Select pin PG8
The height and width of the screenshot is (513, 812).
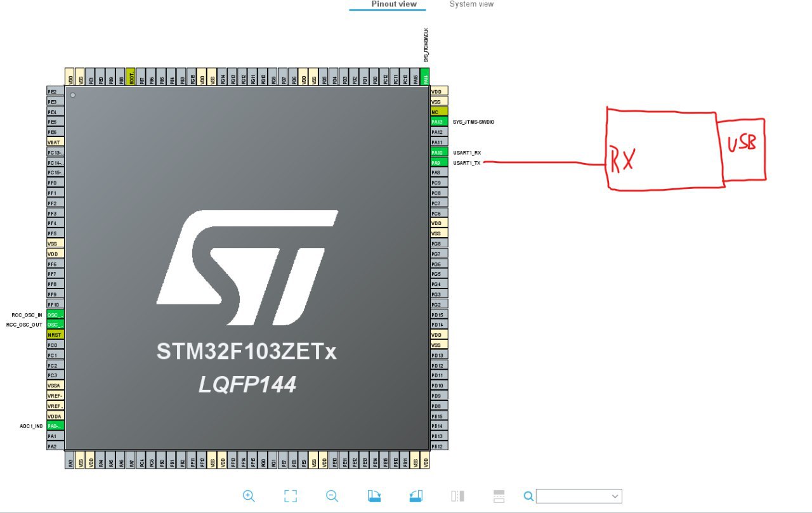click(x=439, y=244)
